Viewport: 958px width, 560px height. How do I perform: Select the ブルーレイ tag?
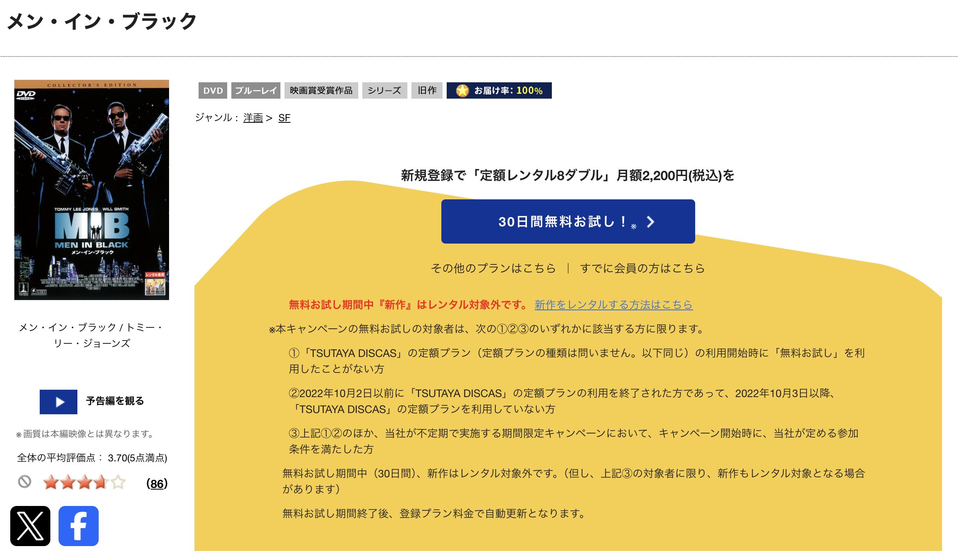[256, 90]
